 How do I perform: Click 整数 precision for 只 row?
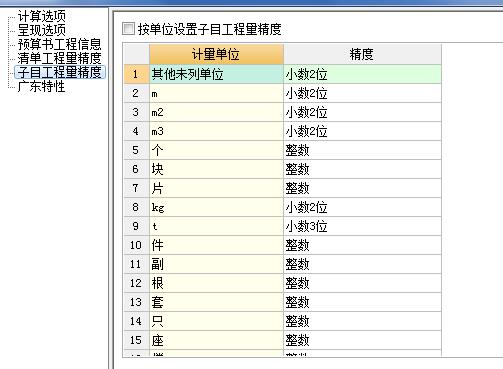tap(362, 321)
